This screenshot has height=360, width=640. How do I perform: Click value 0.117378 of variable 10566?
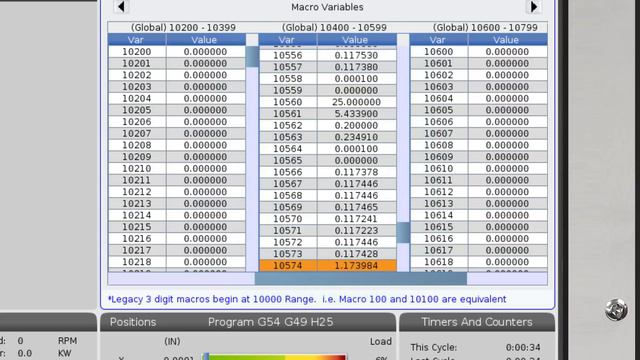coord(356,172)
